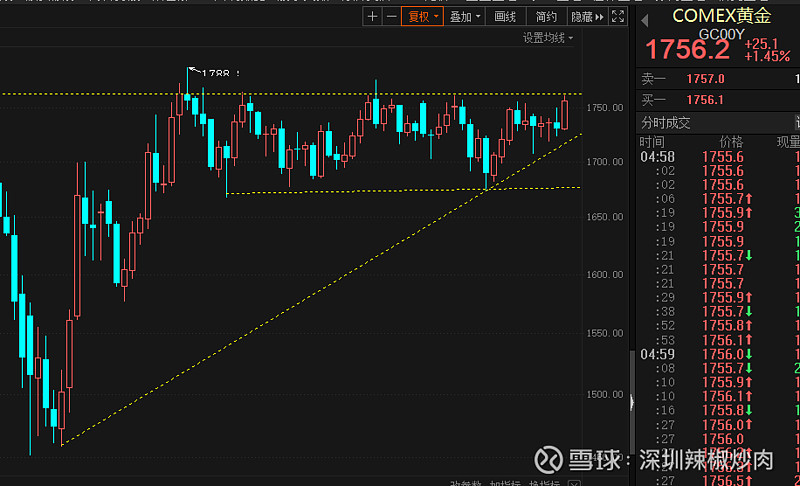Click the +25.1 price change value
The image size is (800, 486).
coord(761,44)
